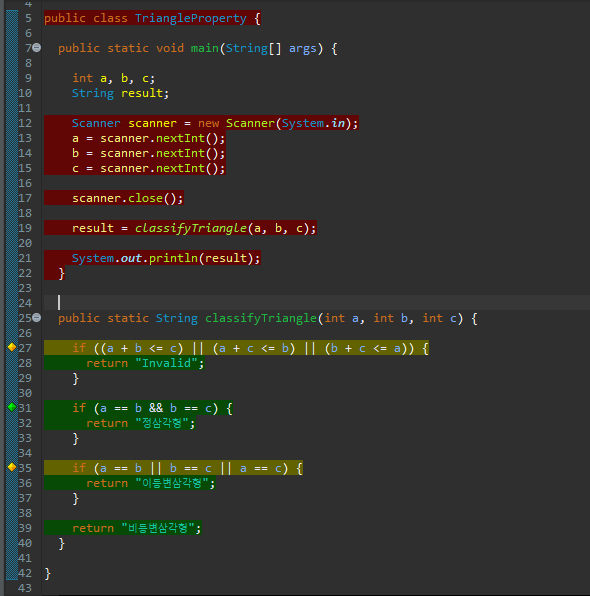Click line number 43 in gutter
The height and width of the screenshot is (596, 590).
coord(25,588)
